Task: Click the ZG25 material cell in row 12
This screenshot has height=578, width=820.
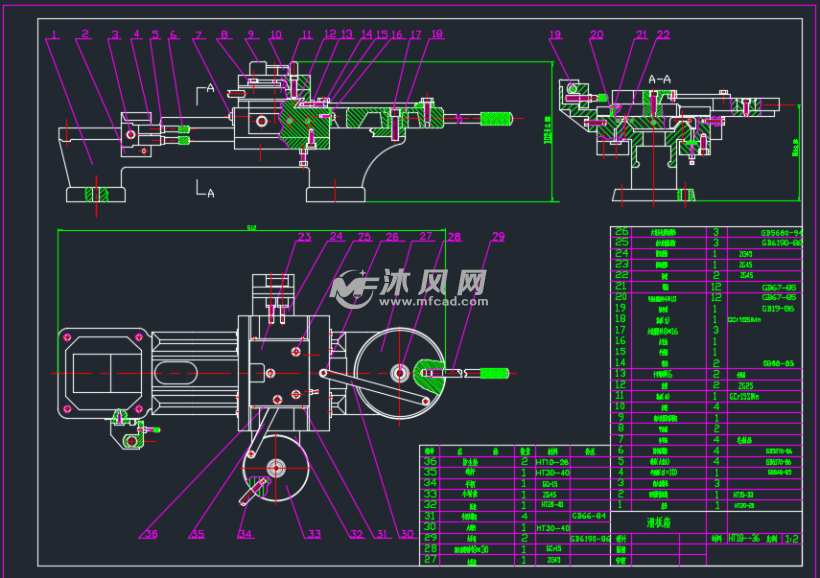Action: coord(746,386)
